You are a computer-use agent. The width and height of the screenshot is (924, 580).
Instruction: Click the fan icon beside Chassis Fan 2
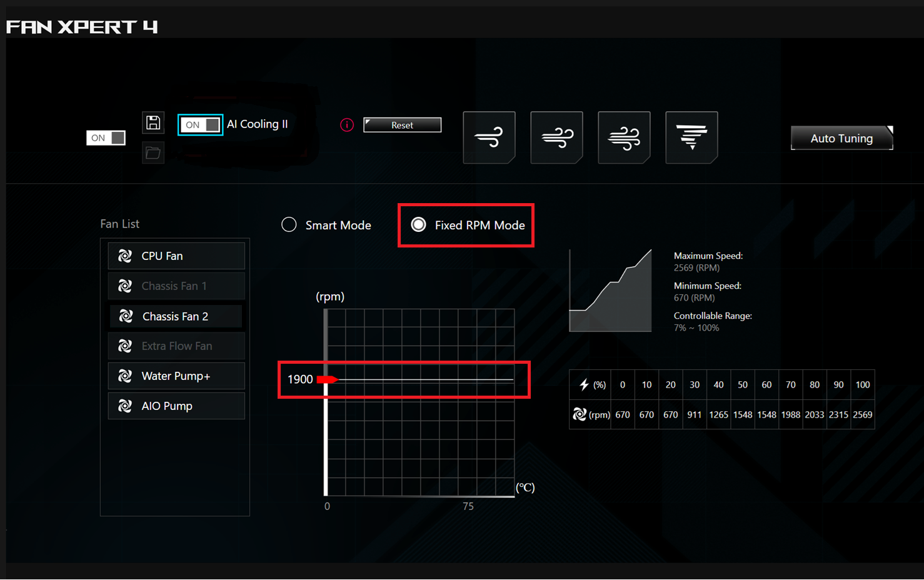coord(126,316)
